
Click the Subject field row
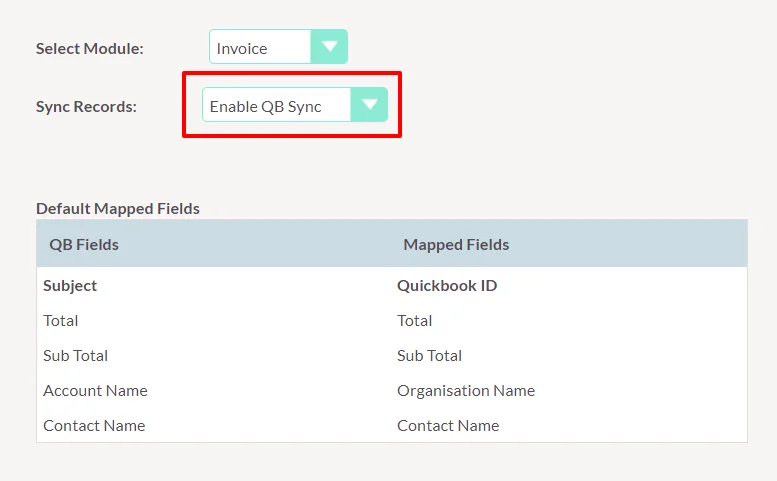tap(70, 285)
